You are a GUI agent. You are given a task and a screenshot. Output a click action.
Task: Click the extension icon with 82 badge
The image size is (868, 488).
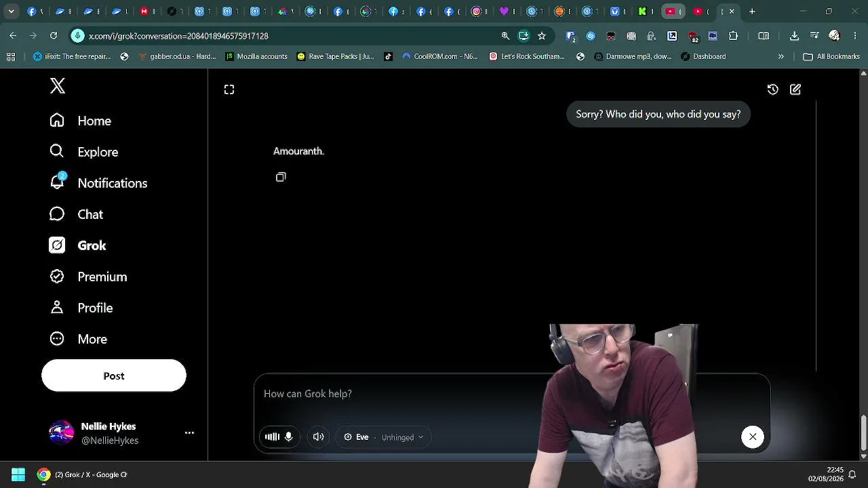[692, 37]
